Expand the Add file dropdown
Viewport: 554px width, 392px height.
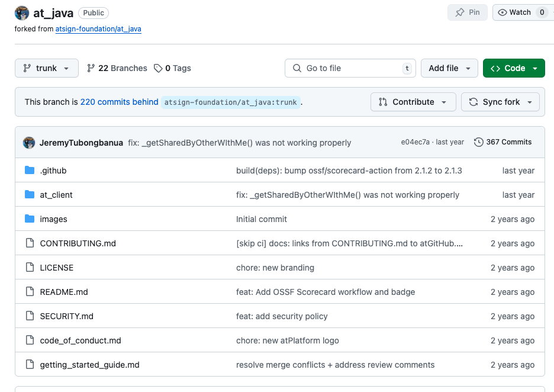coord(449,68)
